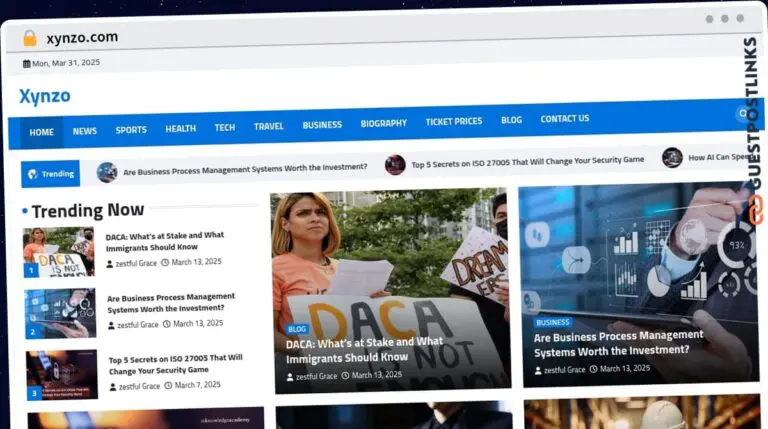
Task: Open the Home menu item
Action: pos(41,132)
